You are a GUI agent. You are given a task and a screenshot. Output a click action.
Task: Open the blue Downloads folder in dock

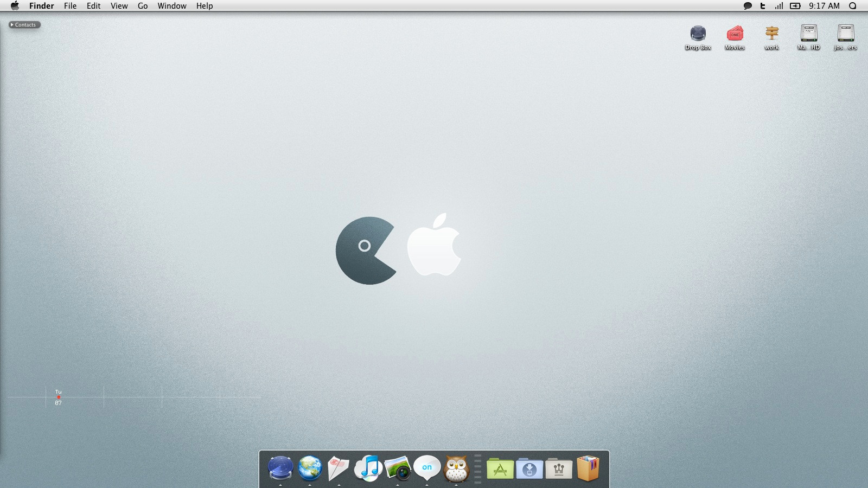(529, 469)
